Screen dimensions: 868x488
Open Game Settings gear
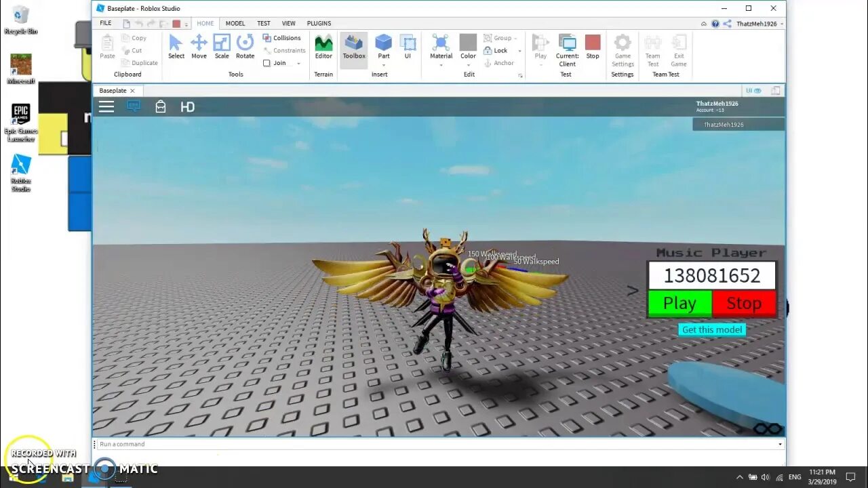tap(623, 50)
